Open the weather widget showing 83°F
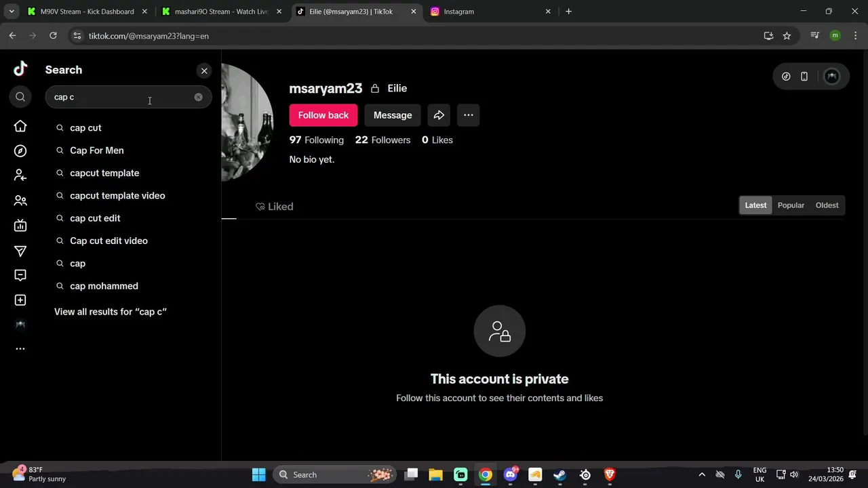The height and width of the screenshot is (488, 868). tap(39, 474)
